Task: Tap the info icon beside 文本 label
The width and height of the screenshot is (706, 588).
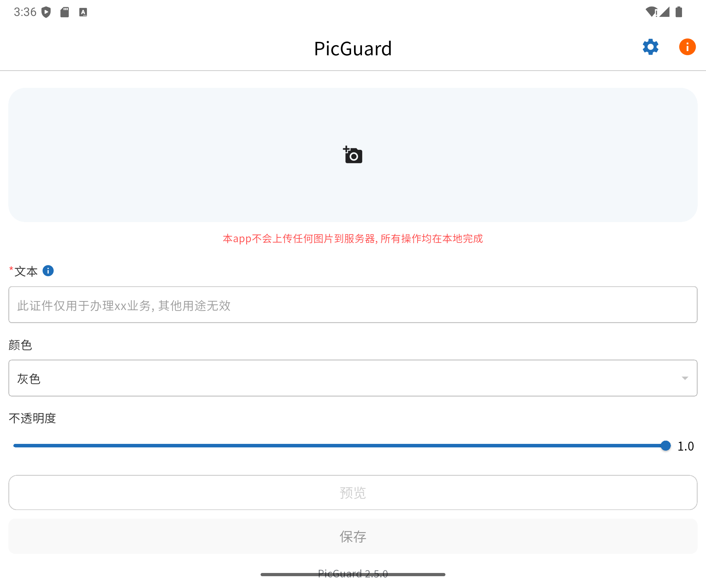Action: pyautogui.click(x=48, y=271)
